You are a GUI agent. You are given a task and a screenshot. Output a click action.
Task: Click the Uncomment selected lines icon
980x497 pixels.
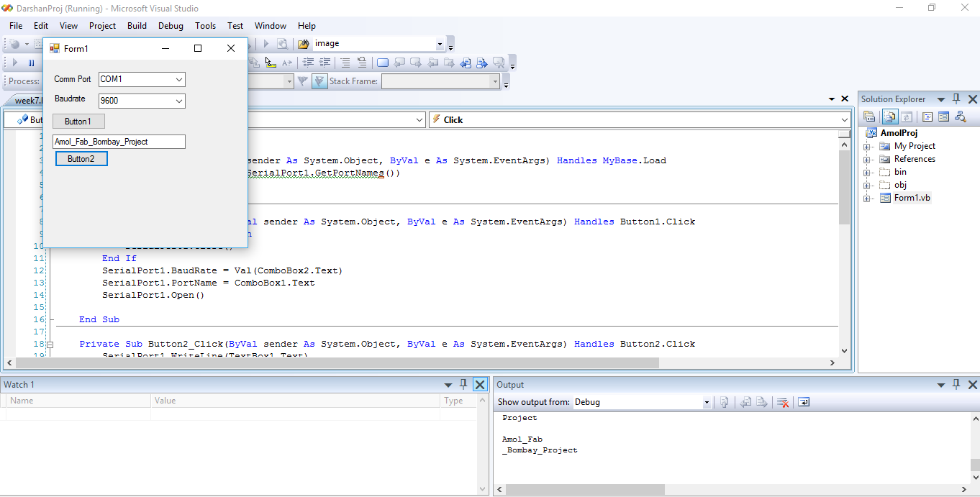tap(362, 63)
